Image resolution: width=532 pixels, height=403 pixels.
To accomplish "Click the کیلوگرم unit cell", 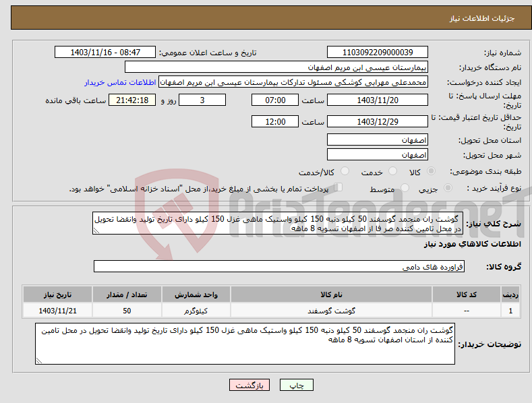I will pyautogui.click(x=196, y=311).
